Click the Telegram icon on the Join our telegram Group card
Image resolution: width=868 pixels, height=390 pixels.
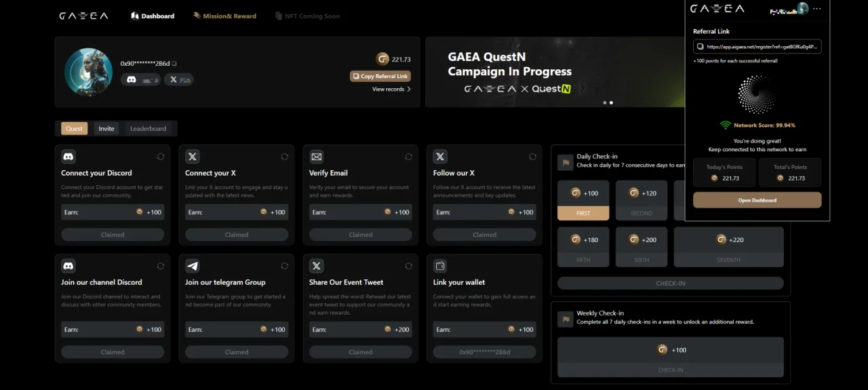pos(193,266)
